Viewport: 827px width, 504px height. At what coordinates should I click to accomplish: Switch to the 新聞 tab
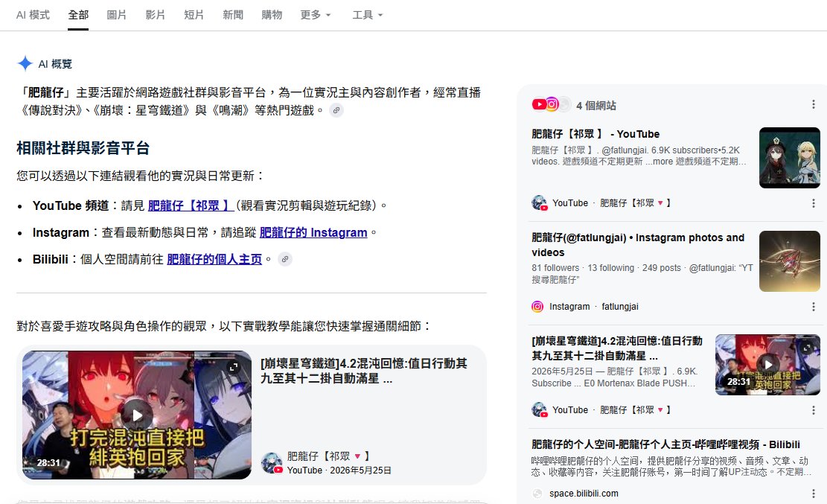click(232, 15)
